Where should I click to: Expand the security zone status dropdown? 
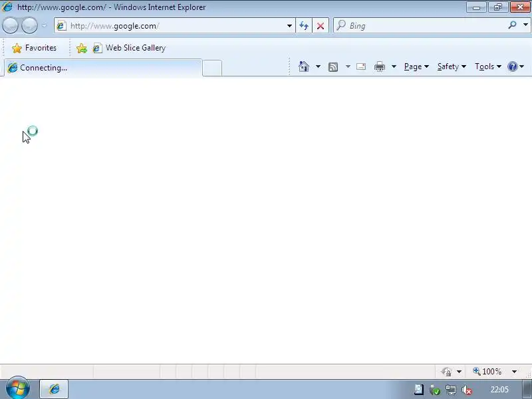pos(459,372)
